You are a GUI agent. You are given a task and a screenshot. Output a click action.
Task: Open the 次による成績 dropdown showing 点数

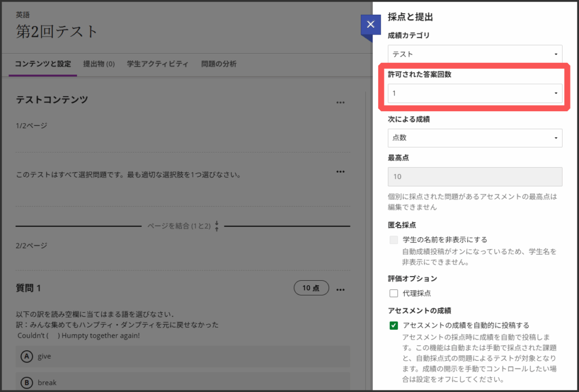(x=475, y=138)
